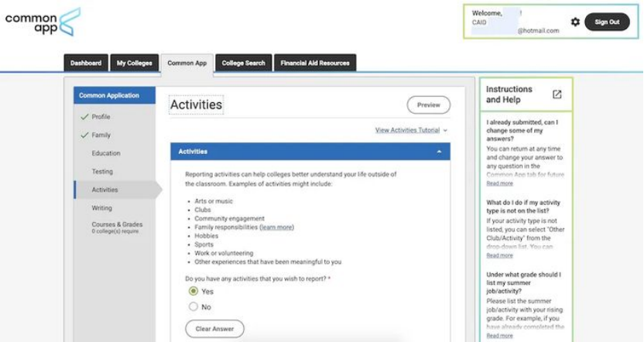Follow the Family responsibilities learn more link
Screen dimensions: 644x342
[276, 227]
